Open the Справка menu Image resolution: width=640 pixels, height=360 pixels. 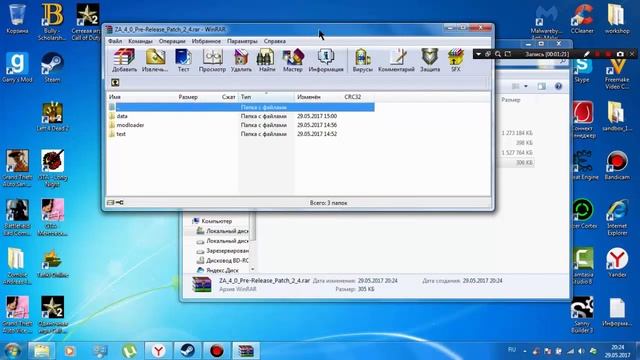(x=275, y=41)
